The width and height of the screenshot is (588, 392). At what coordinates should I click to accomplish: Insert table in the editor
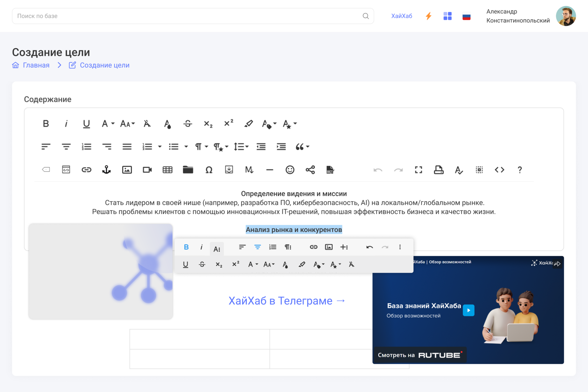coord(168,170)
